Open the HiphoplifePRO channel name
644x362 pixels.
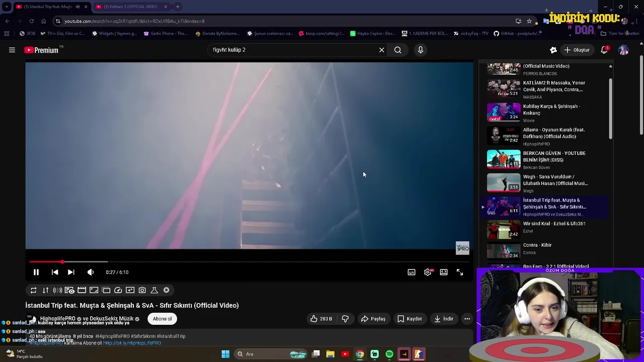pyautogui.click(x=57, y=319)
